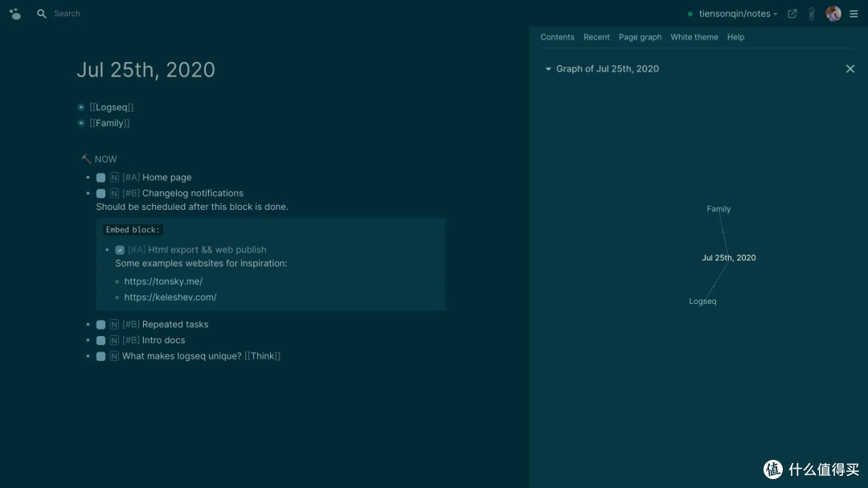Image resolution: width=868 pixels, height=488 pixels.
Task: Open the user avatar menu
Action: point(833,14)
